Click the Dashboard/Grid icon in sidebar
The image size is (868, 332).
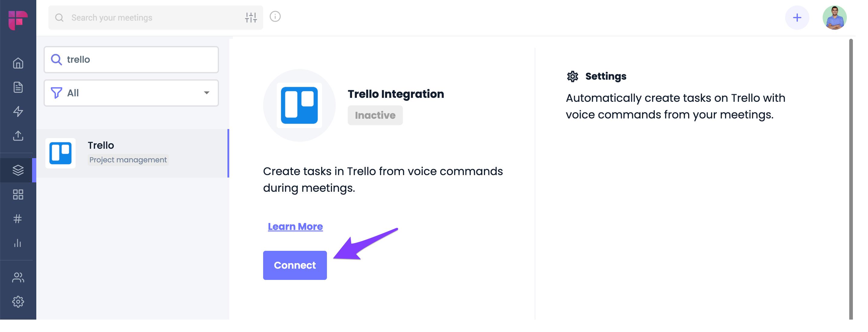[x=18, y=194]
